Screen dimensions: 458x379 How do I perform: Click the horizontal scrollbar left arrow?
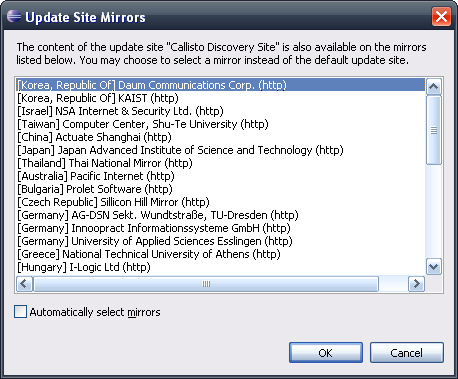click(24, 284)
